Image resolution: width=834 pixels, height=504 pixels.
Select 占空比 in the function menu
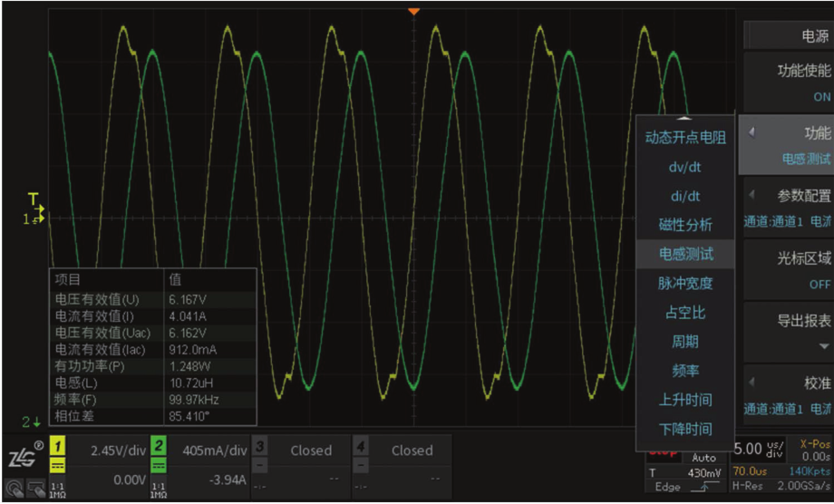(x=684, y=312)
